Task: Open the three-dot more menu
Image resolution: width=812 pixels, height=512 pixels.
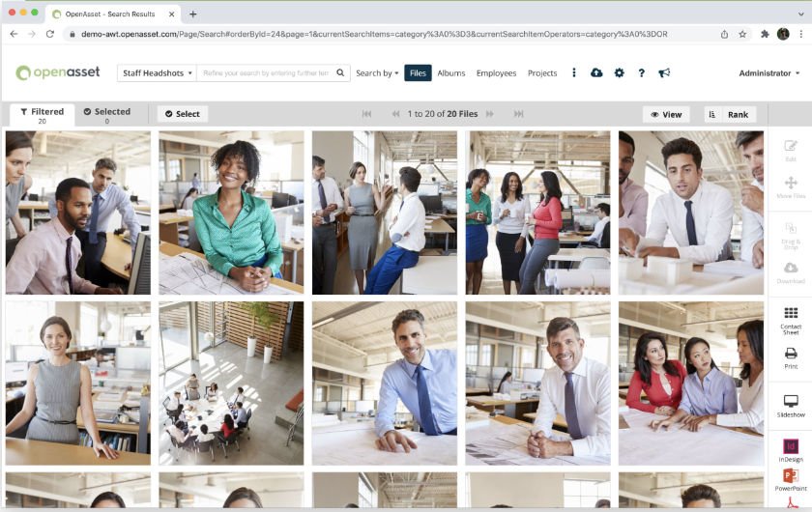Action: coord(574,73)
